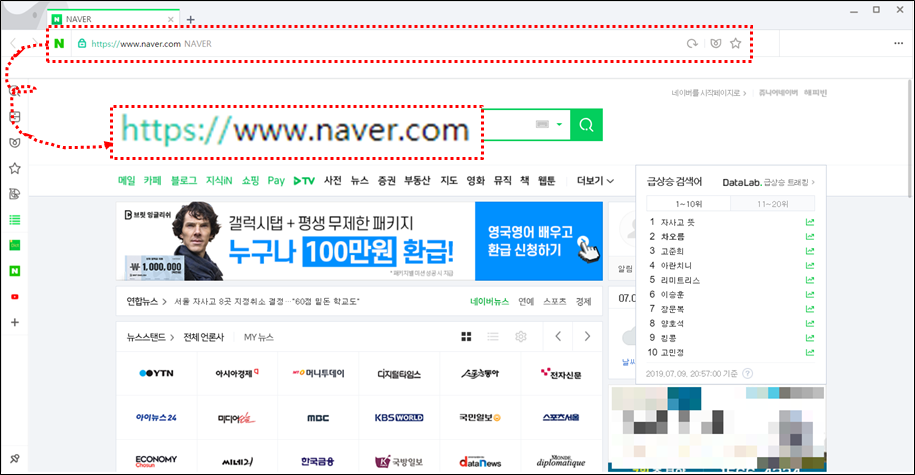Image resolution: width=915 pixels, height=475 pixels.
Task: Open the 메일 link
Action: tap(127, 181)
